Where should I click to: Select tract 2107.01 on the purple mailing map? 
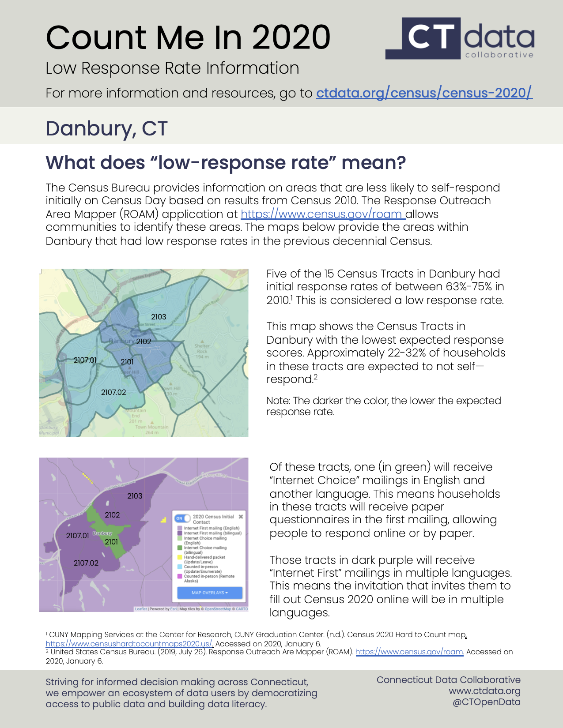click(x=77, y=536)
